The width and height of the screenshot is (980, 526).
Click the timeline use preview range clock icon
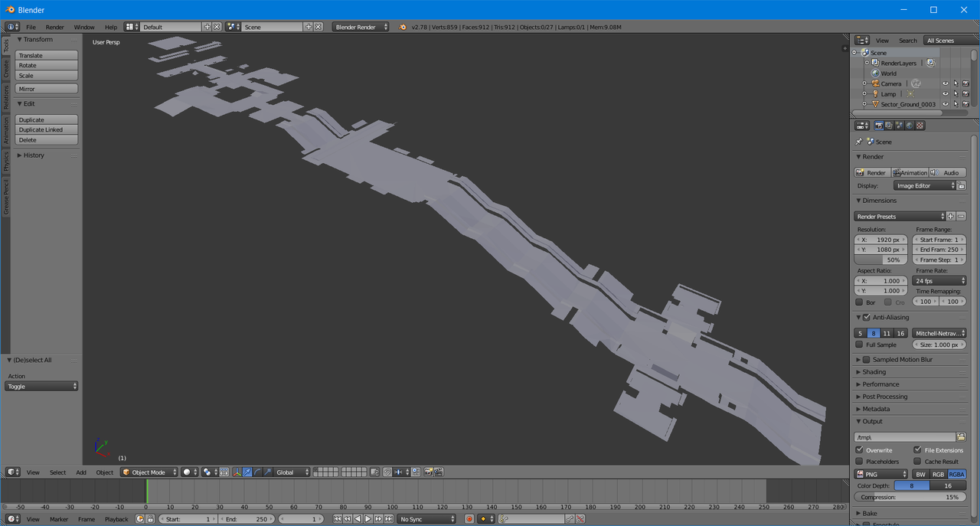[x=139, y=519]
